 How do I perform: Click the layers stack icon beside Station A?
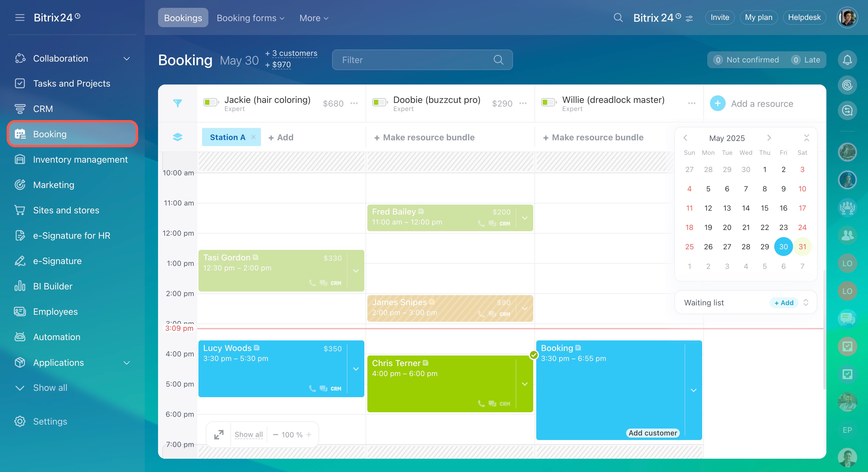pos(178,137)
